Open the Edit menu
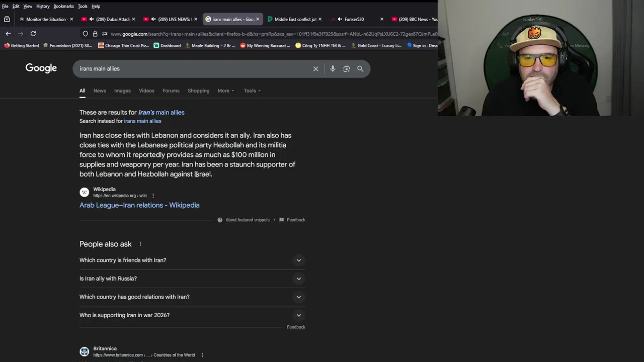 16,6
